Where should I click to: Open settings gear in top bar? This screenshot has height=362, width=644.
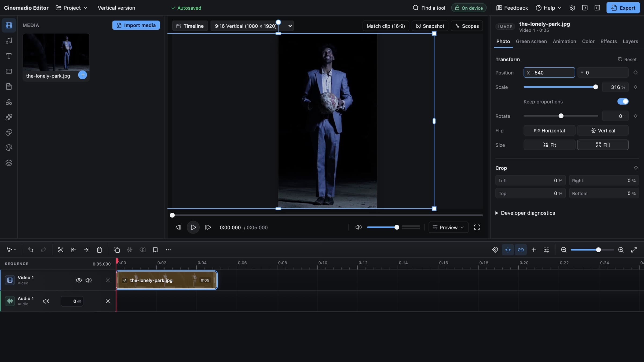click(572, 8)
